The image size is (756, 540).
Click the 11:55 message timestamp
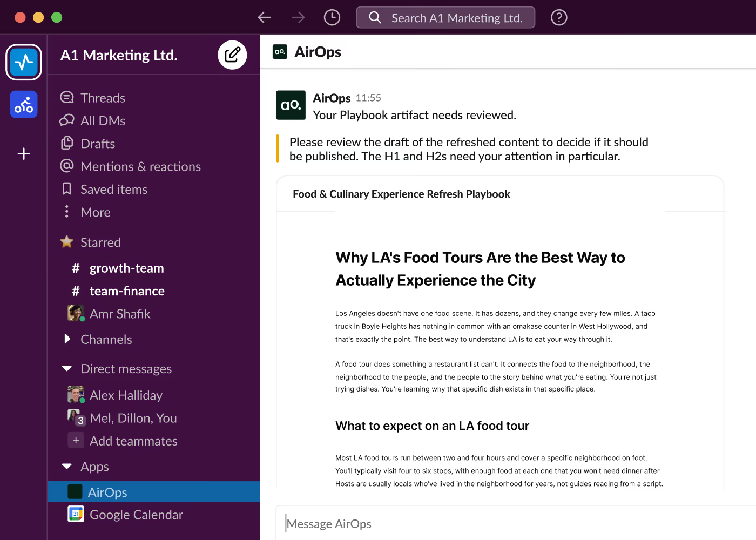368,98
